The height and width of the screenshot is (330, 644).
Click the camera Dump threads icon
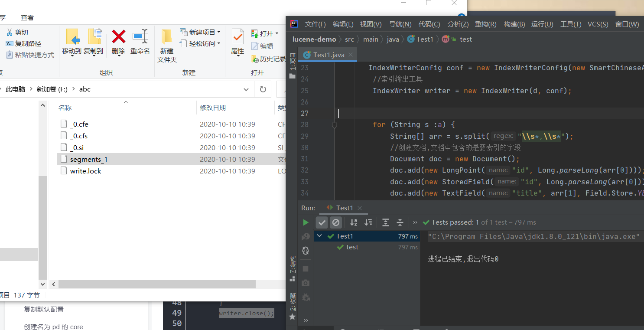click(x=306, y=283)
